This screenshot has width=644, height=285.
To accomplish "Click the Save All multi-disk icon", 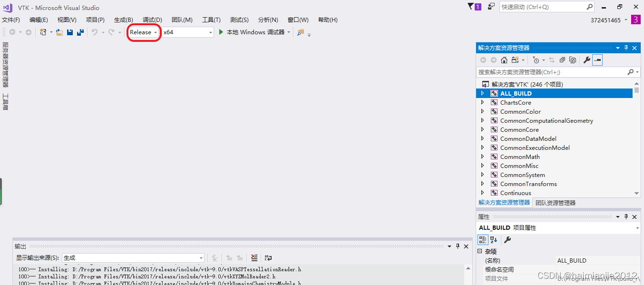I will [80, 32].
